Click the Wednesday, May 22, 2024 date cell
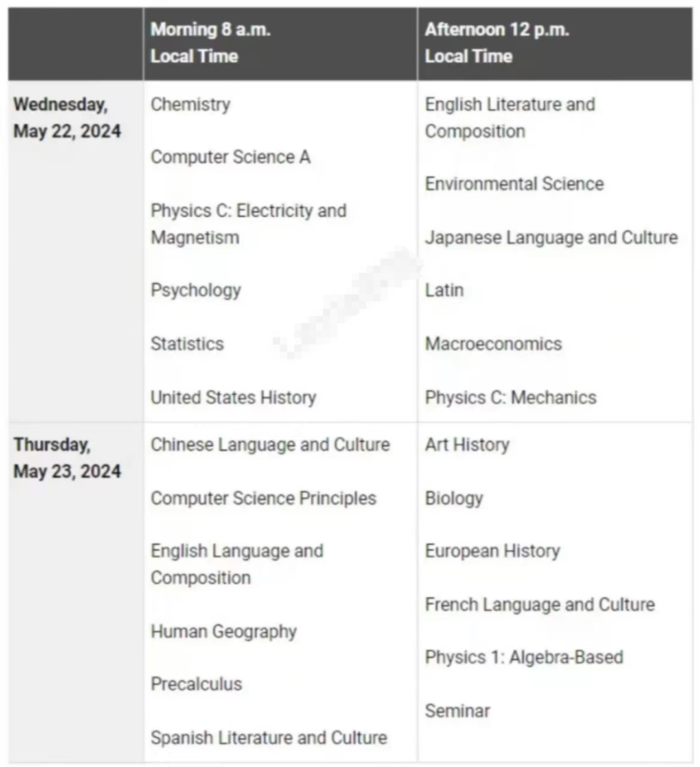 pos(76,251)
